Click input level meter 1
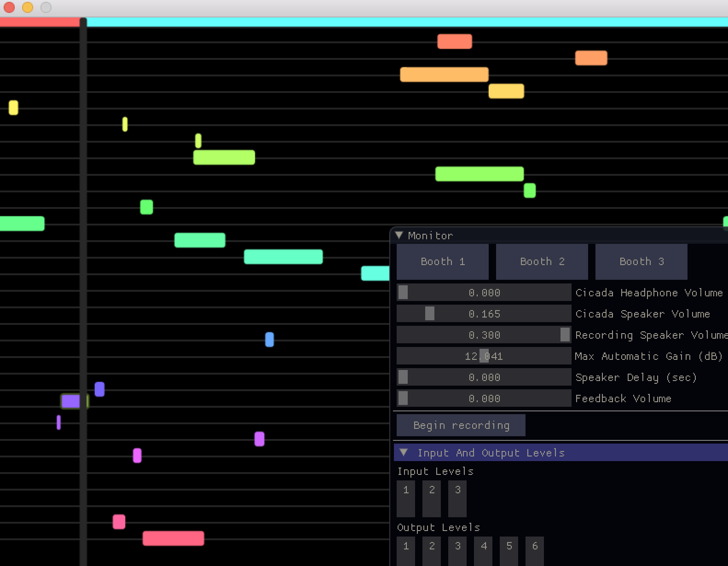 coord(406,498)
